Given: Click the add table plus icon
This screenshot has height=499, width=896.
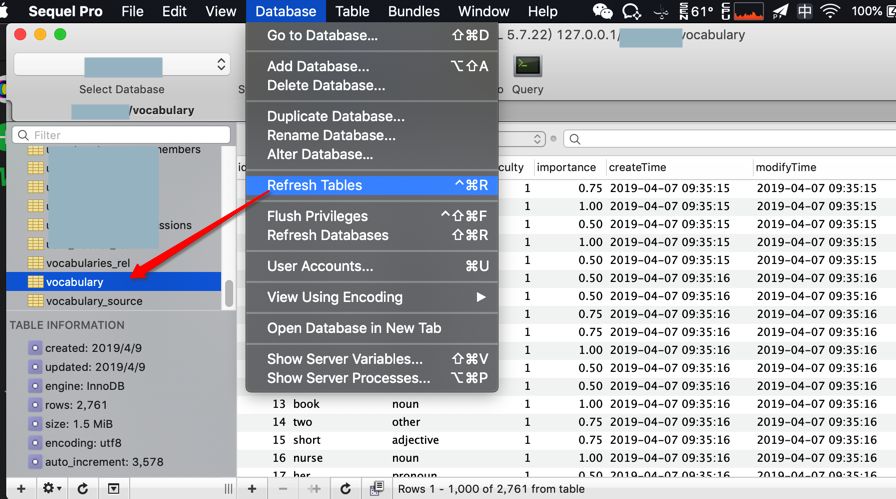Looking at the screenshot, I should coord(21,489).
